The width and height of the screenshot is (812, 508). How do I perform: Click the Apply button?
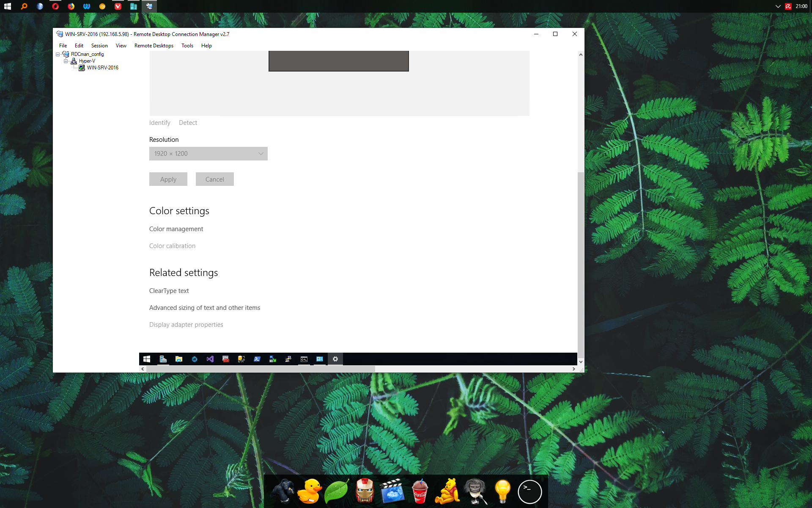click(168, 179)
